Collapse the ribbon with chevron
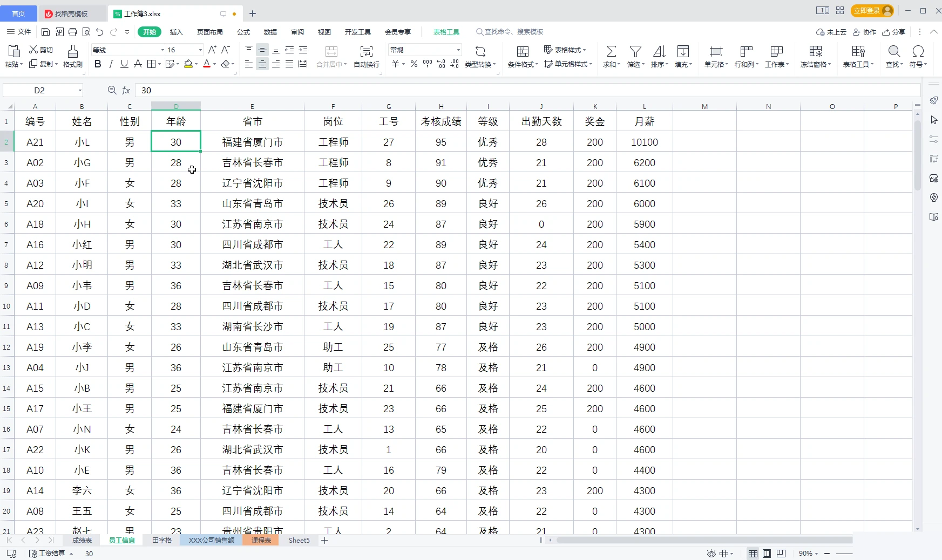942x560 pixels. point(933,32)
